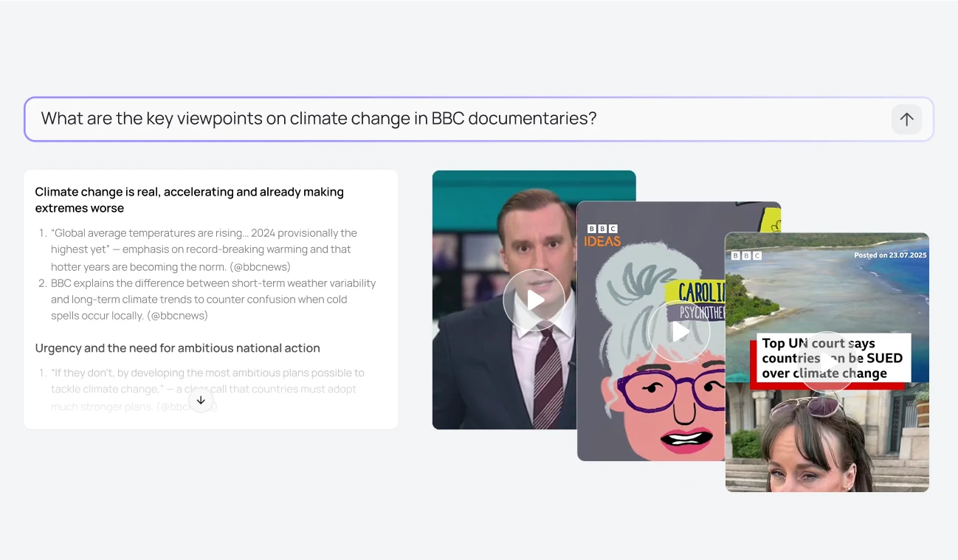Select the play icon overlapping the headline banner
The width and height of the screenshot is (958, 560).
pos(827,362)
